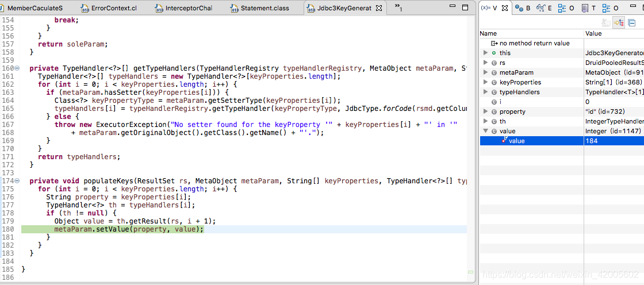Open the first O view tab after Expressions

point(566,8)
